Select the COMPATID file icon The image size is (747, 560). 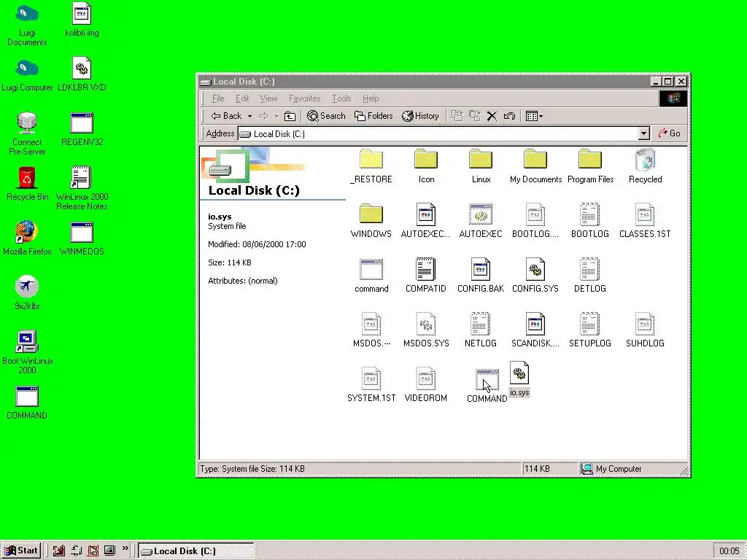click(x=426, y=268)
